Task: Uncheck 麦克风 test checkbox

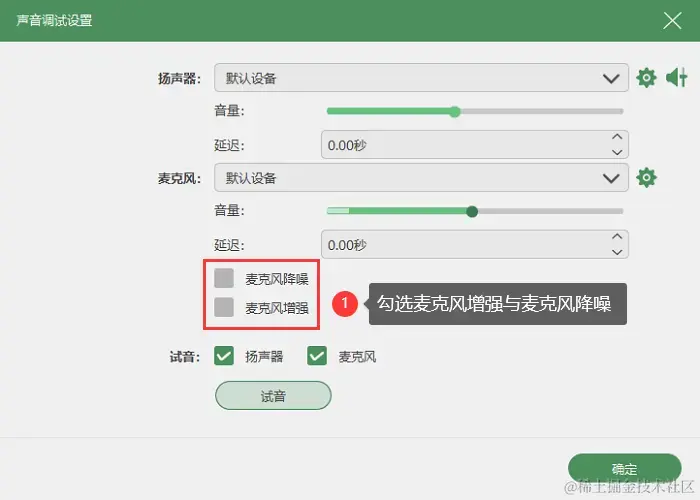Action: click(317, 356)
